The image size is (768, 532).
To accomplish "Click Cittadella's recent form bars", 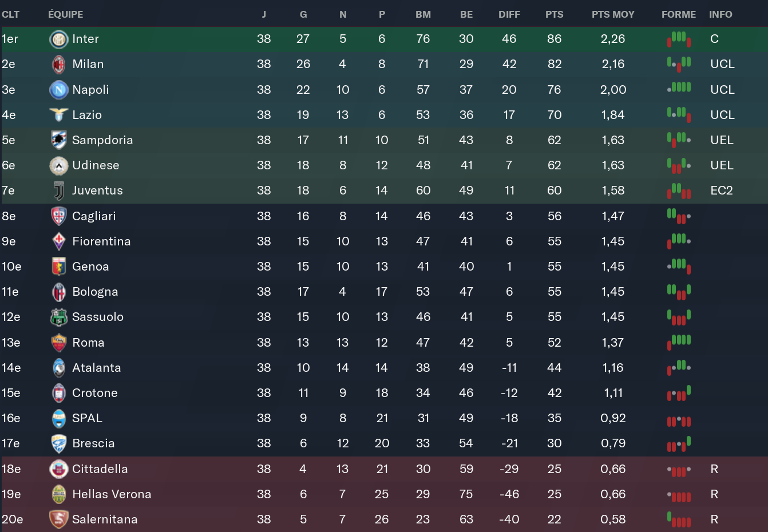I will [679, 469].
